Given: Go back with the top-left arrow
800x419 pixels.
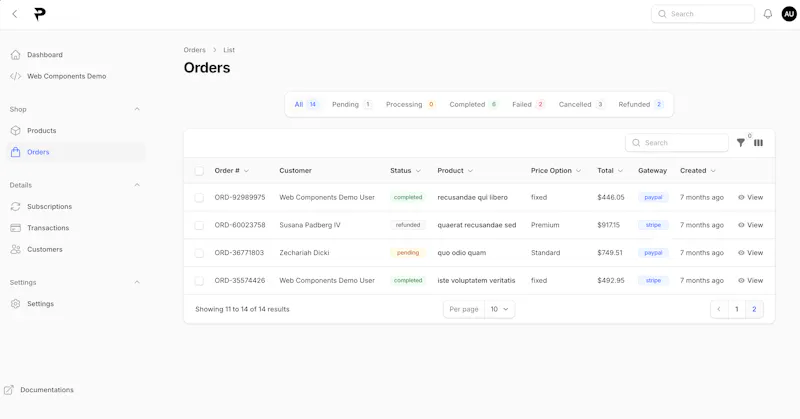Looking at the screenshot, I should tap(15, 14).
